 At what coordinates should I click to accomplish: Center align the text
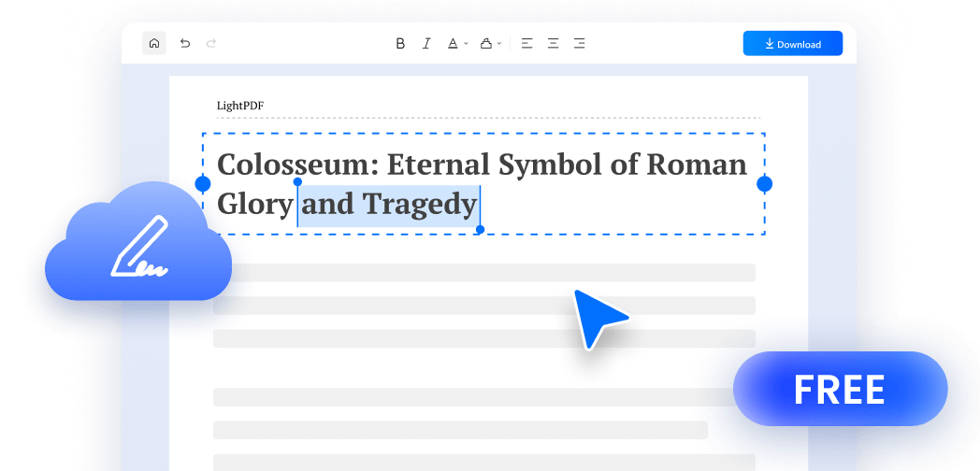tap(554, 44)
